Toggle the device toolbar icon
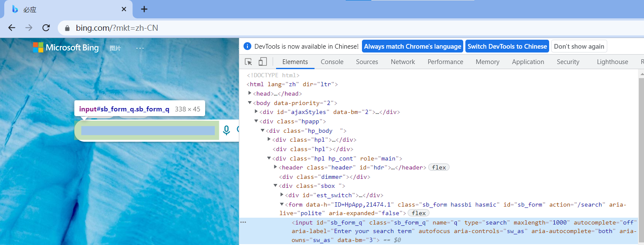 262,62
